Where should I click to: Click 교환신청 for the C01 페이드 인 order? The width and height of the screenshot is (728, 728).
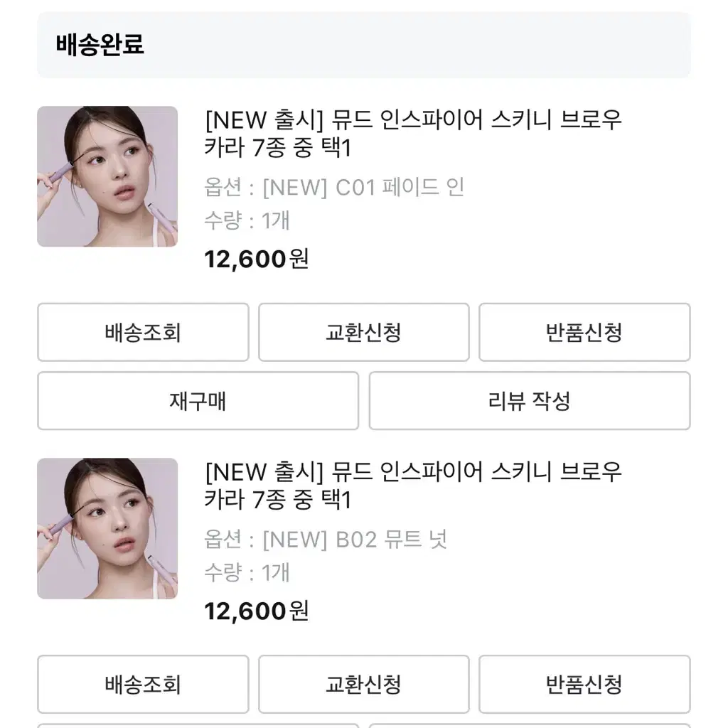coord(363,333)
